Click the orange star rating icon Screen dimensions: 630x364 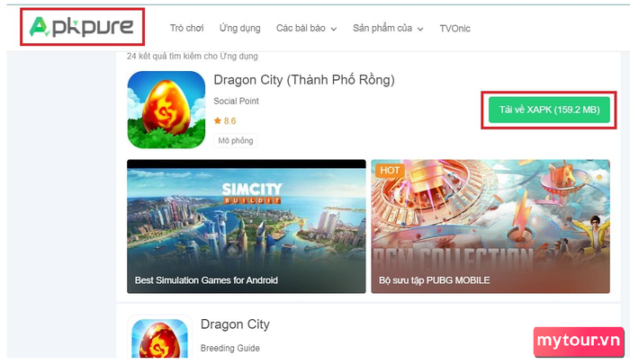coord(218,120)
